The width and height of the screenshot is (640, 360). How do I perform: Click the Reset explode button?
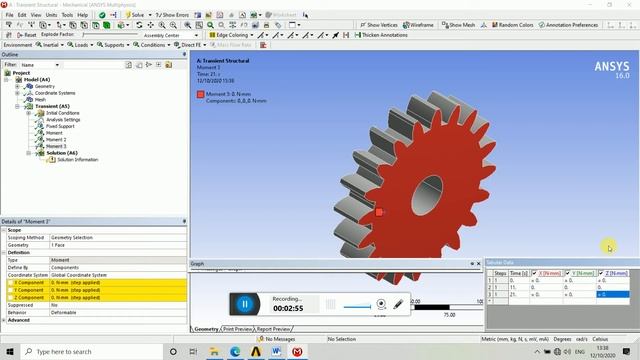[x=27, y=35]
